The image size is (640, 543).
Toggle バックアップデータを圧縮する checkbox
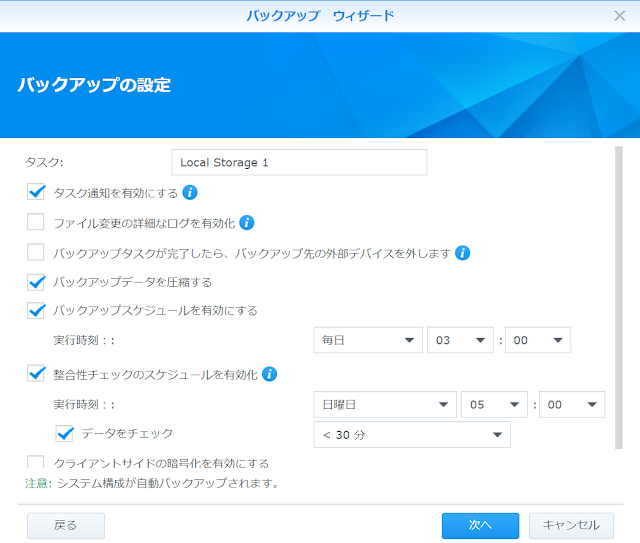click(x=36, y=282)
